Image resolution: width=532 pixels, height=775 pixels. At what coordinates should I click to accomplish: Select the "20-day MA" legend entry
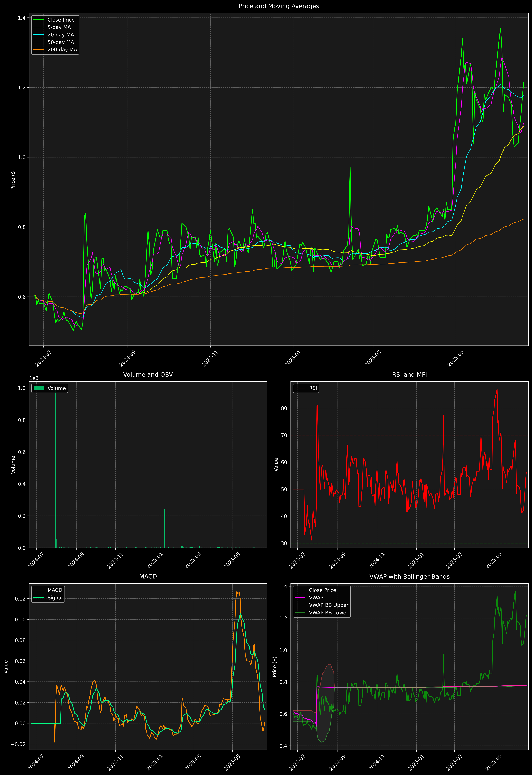tap(61, 35)
